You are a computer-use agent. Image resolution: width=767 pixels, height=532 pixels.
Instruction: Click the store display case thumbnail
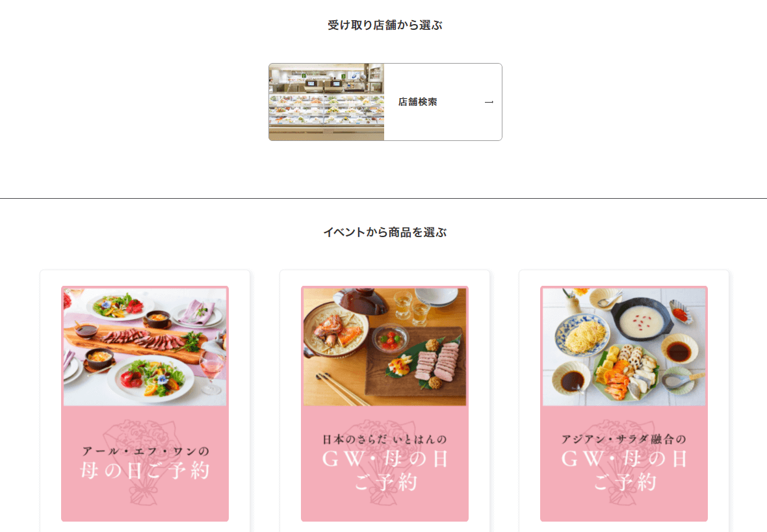(326, 102)
